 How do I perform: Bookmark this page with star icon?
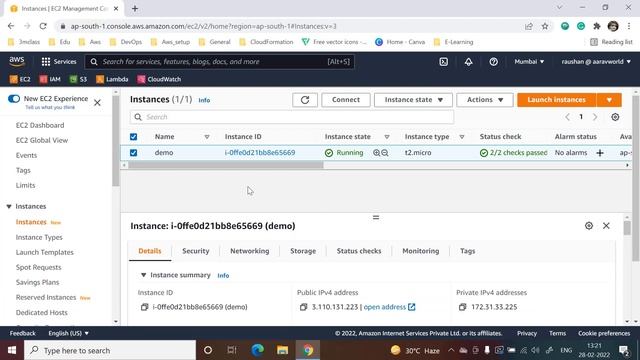(x=545, y=26)
